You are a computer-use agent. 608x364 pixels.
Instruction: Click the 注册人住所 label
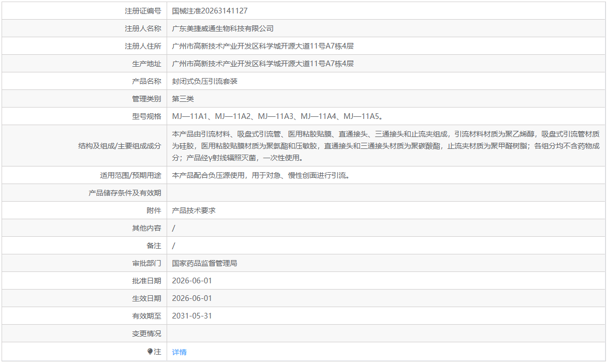[143, 46]
